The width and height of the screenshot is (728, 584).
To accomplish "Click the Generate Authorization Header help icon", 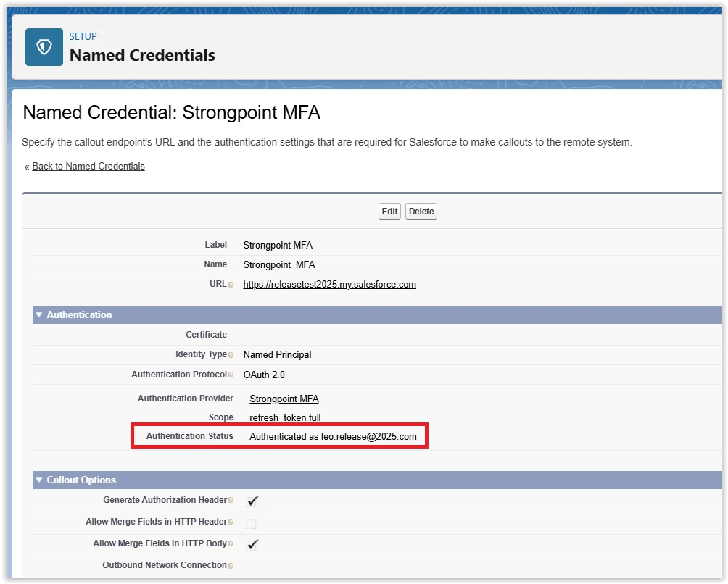I will pos(232,500).
